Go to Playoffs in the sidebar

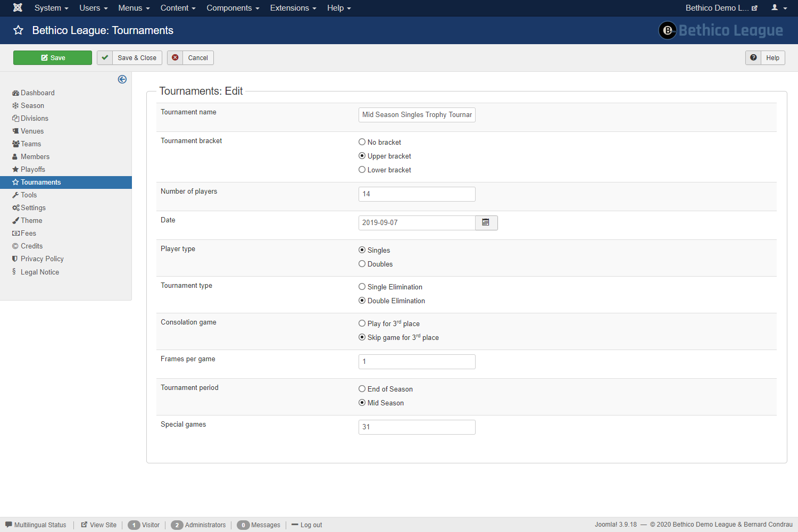pyautogui.click(x=33, y=169)
